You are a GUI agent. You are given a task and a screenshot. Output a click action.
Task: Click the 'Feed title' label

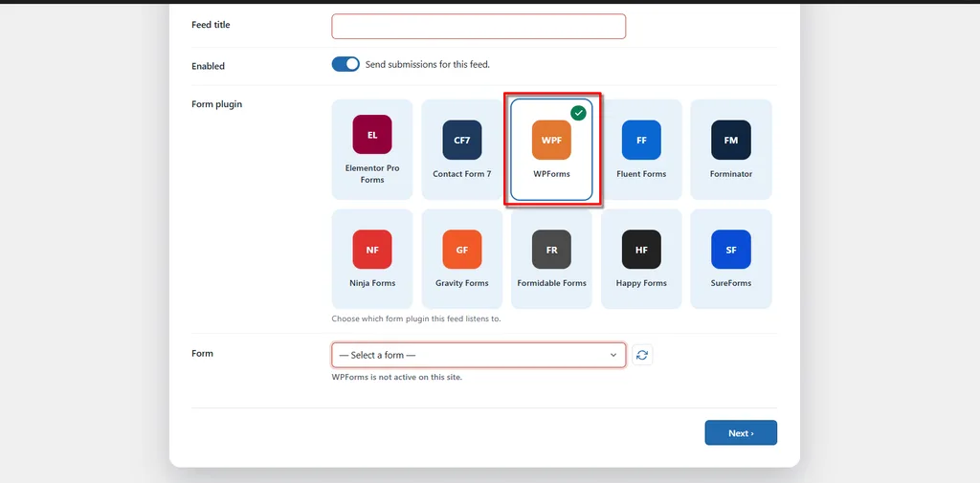point(211,25)
